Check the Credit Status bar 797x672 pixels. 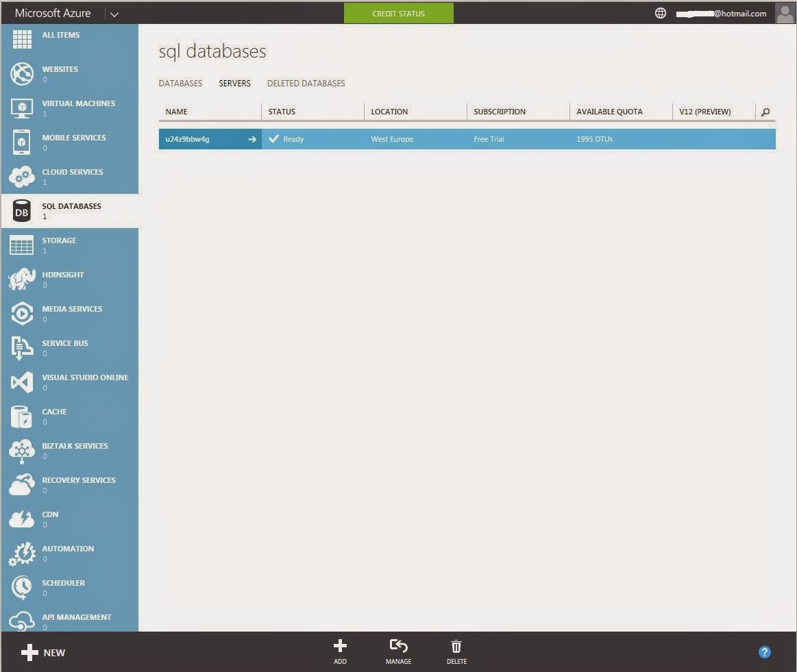(x=399, y=12)
